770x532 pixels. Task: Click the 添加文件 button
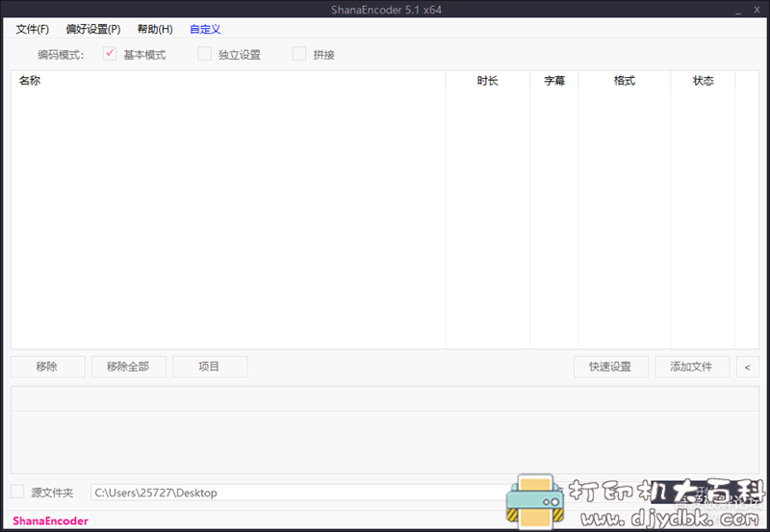coord(692,367)
